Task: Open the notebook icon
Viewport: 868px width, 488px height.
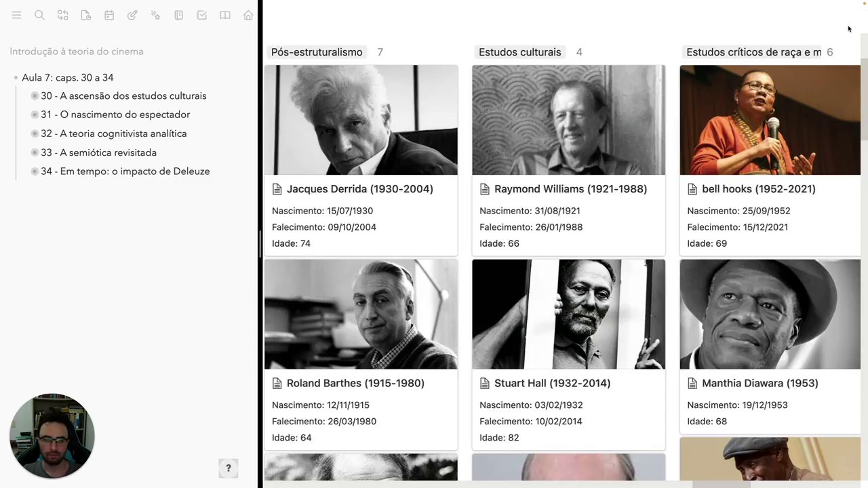Action: coord(178,15)
